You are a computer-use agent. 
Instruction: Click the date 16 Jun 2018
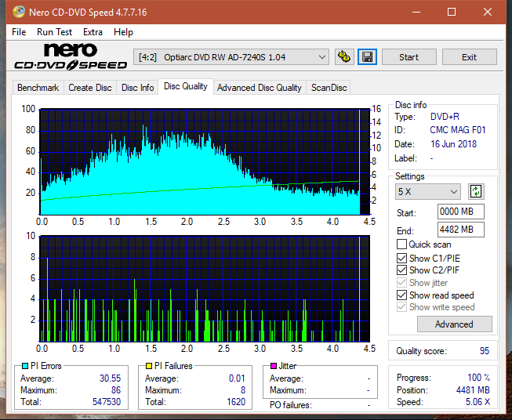[x=453, y=144]
